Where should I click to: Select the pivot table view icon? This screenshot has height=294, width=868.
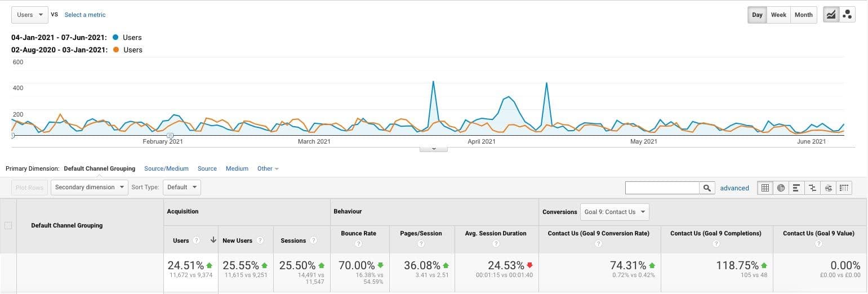844,188
